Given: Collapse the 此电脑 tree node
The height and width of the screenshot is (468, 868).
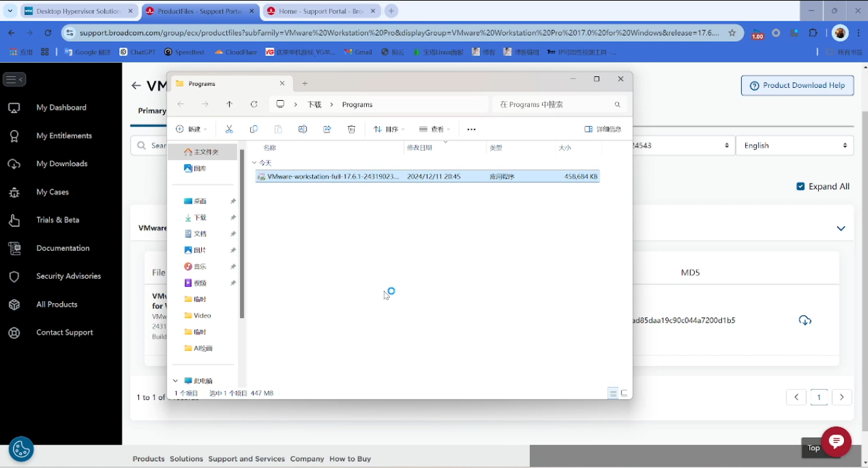Looking at the screenshot, I should pyautogui.click(x=175, y=381).
